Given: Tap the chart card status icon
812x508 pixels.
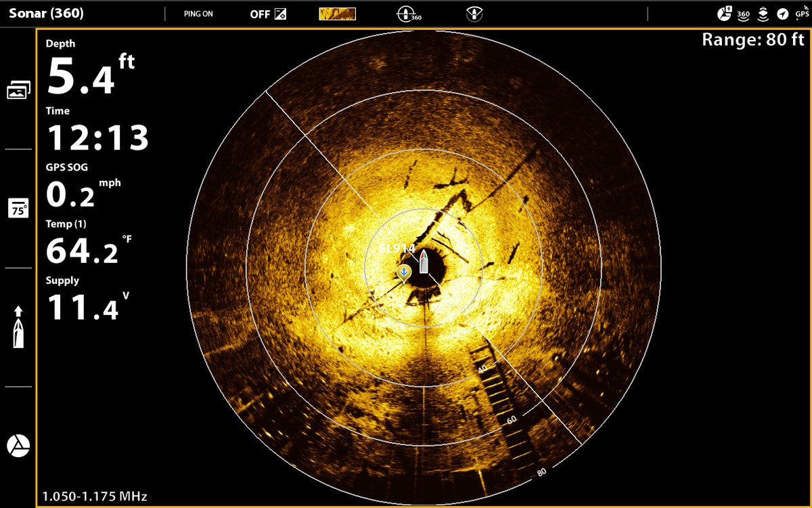Looking at the screenshot, I should pyautogui.click(x=724, y=14).
